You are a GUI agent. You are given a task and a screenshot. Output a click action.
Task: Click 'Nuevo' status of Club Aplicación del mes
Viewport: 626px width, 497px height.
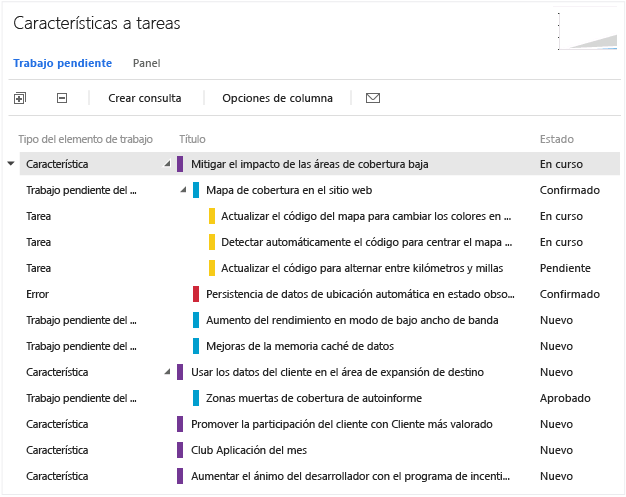(556, 450)
